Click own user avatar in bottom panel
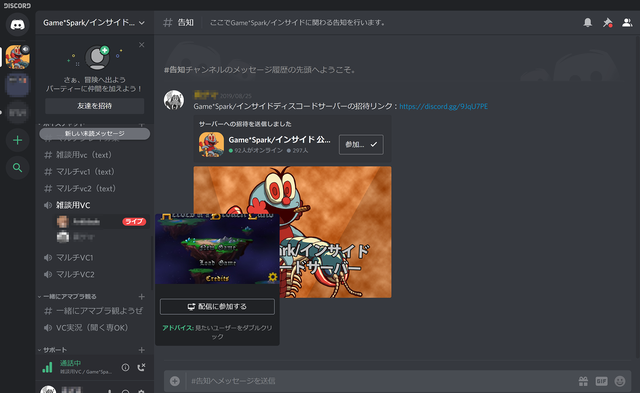 [48, 389]
